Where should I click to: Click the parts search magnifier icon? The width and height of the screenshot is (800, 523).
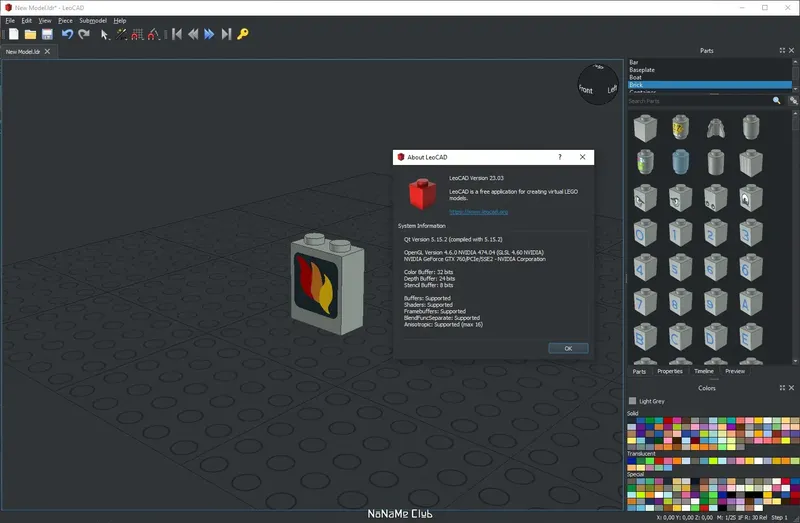click(x=777, y=101)
